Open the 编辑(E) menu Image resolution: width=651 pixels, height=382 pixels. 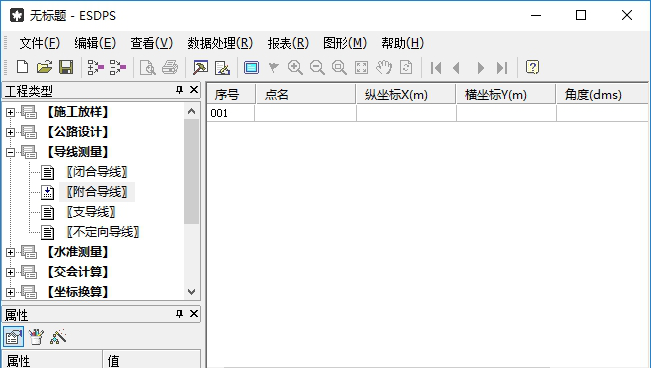(95, 43)
